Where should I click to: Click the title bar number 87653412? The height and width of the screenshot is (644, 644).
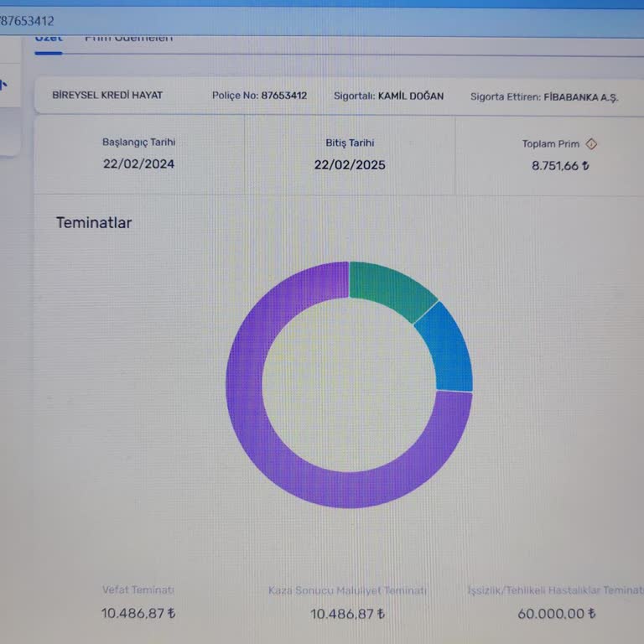pos(27,20)
